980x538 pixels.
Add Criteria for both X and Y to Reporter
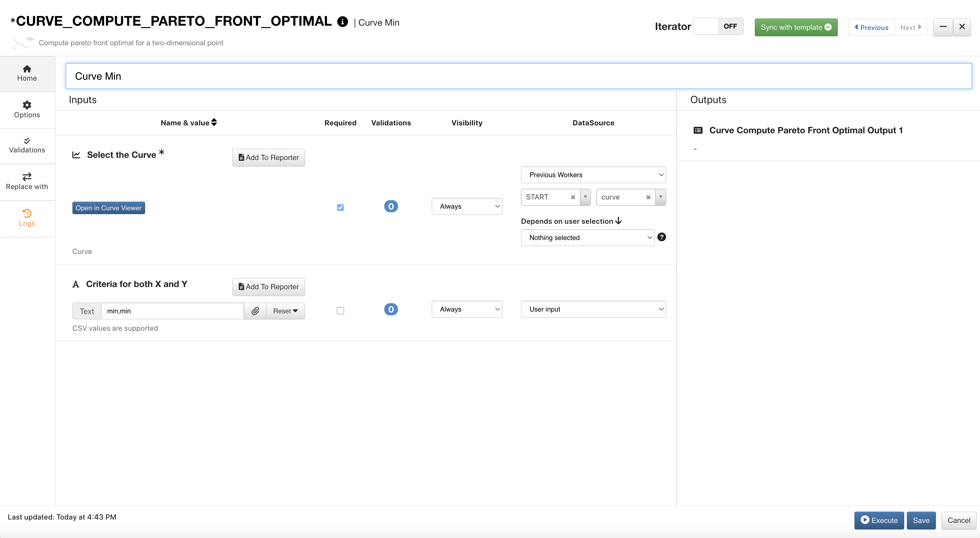[x=269, y=287]
